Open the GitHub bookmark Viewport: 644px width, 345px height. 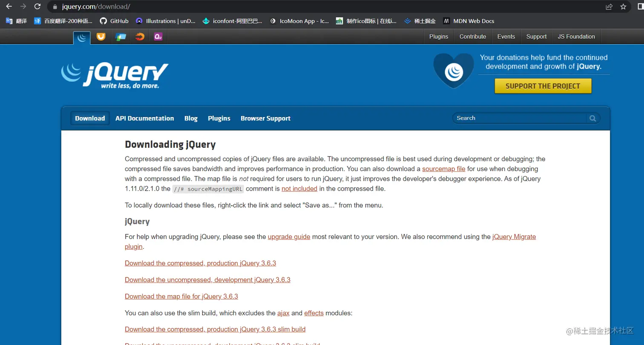(114, 21)
